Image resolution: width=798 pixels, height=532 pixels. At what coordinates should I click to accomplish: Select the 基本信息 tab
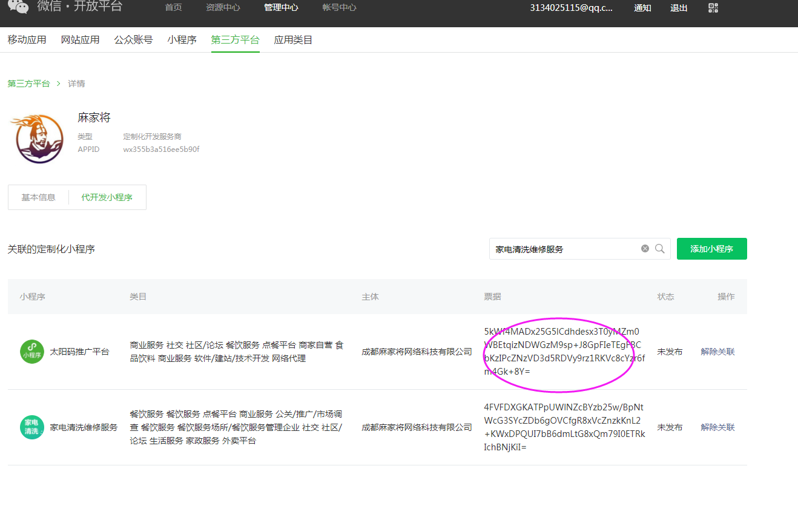tap(39, 197)
